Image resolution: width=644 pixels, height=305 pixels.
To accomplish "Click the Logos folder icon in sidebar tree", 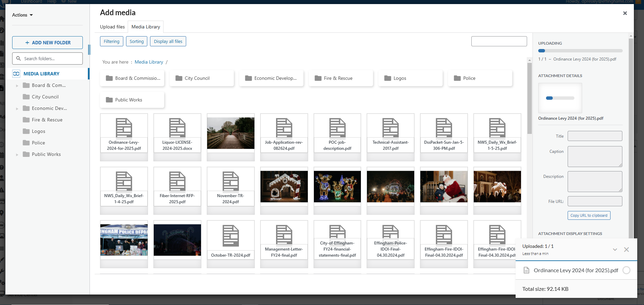I will click(x=26, y=131).
